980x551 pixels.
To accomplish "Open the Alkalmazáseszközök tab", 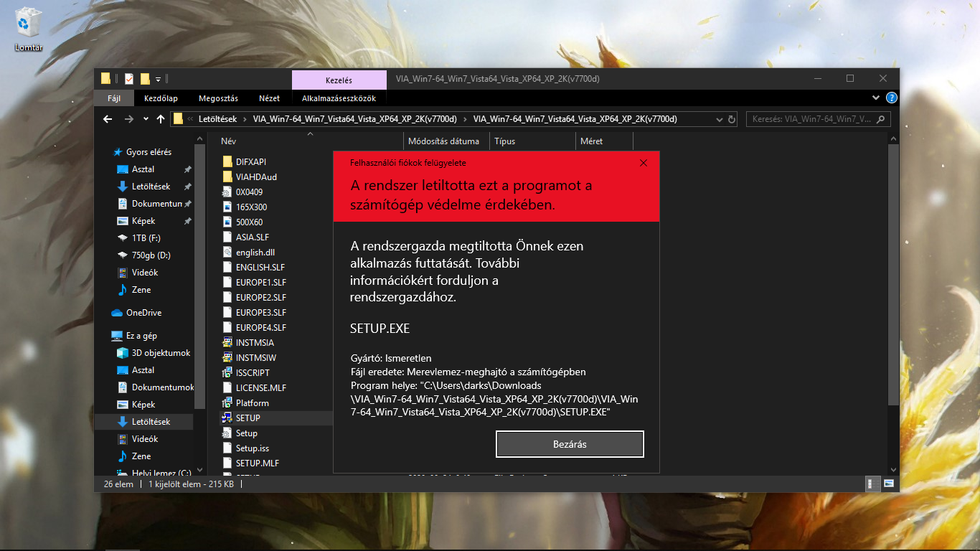I will click(338, 98).
